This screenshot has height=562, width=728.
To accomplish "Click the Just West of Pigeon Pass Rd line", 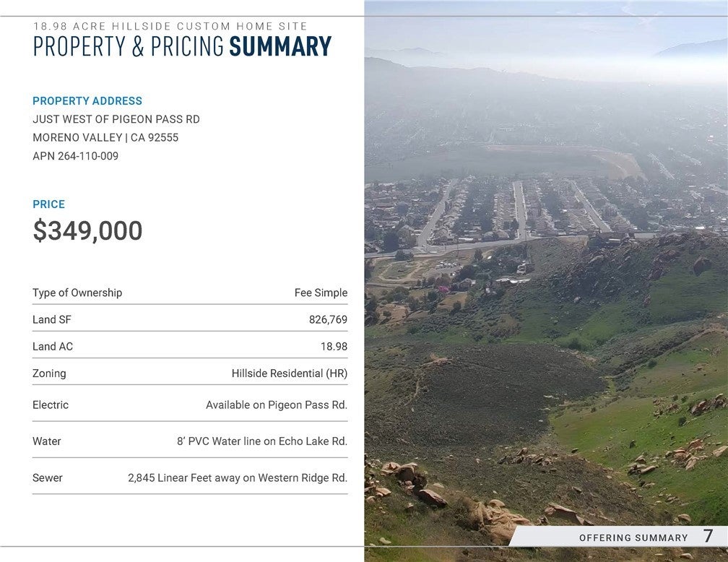I will pyautogui.click(x=116, y=119).
